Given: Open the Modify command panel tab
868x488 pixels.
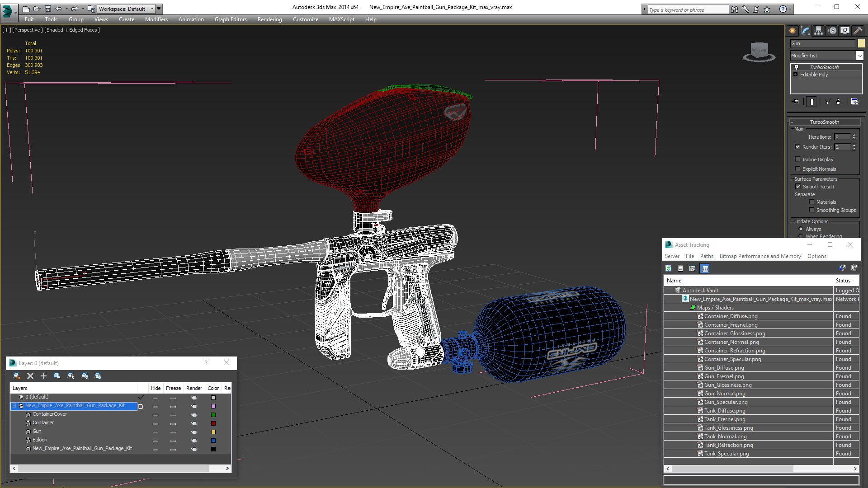Looking at the screenshot, I should pos(806,31).
